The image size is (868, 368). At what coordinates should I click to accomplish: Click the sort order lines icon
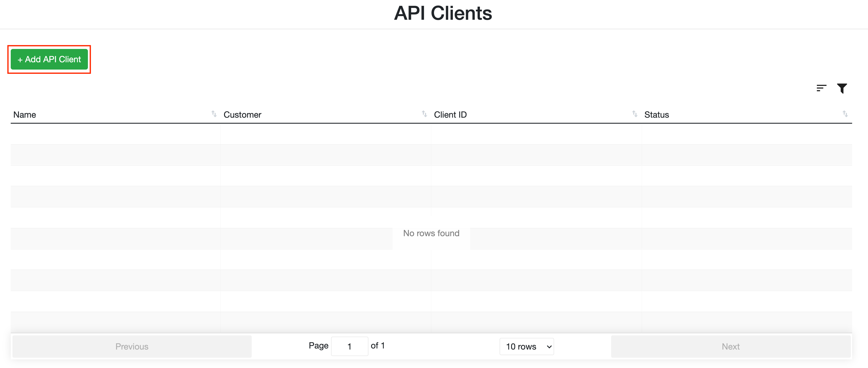pos(821,88)
